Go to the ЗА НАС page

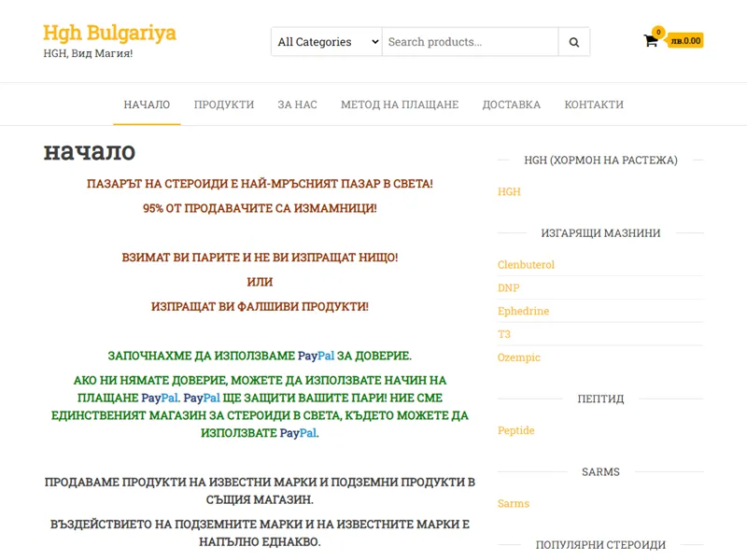coord(297,105)
